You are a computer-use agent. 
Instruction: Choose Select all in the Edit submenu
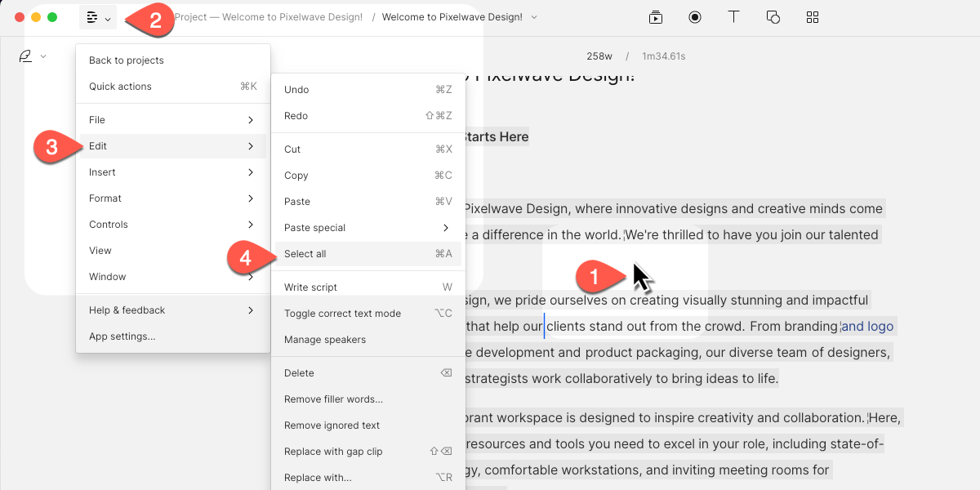pos(368,254)
